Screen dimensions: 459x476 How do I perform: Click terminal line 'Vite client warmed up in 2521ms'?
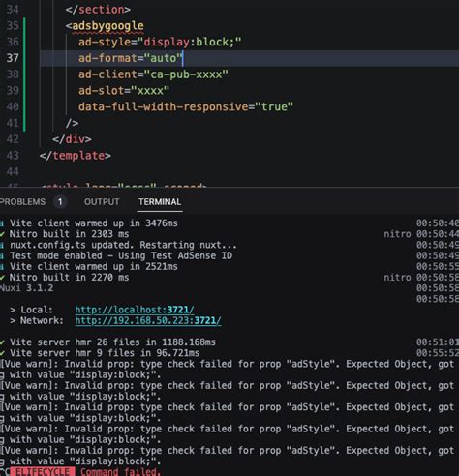pyautogui.click(x=94, y=266)
